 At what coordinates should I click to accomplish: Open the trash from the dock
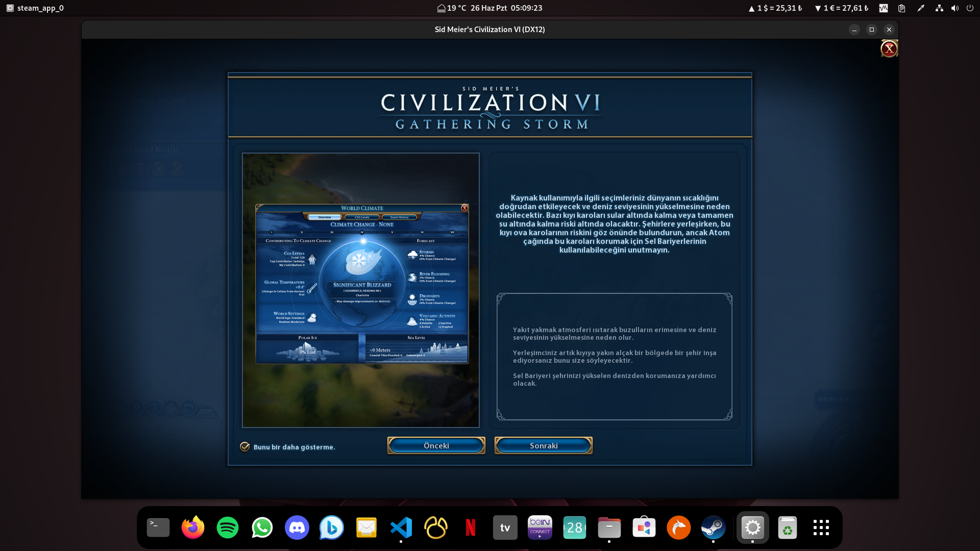point(787,528)
